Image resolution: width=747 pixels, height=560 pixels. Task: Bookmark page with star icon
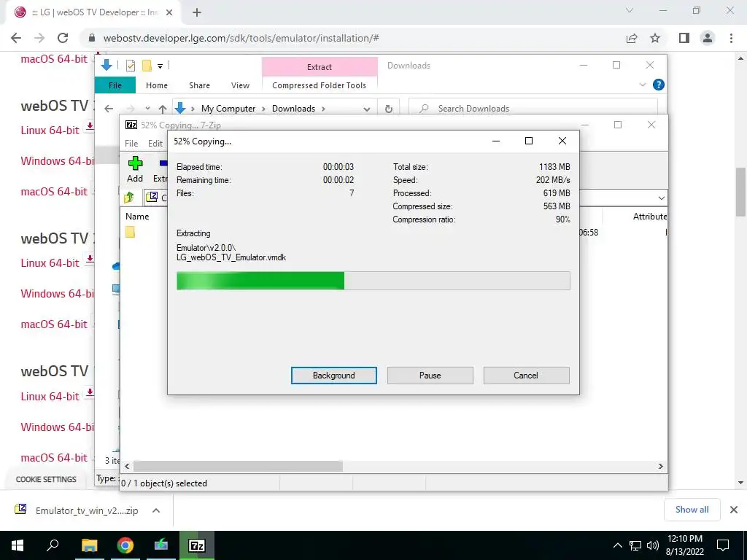[655, 38]
